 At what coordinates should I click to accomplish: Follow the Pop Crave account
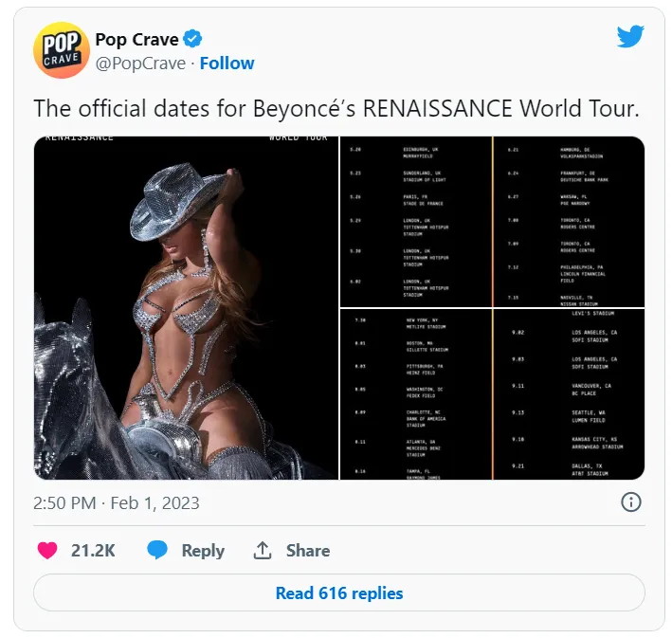[x=227, y=64]
